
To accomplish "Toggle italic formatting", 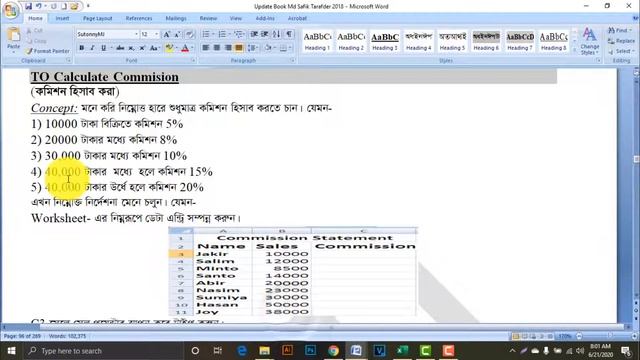I will (x=92, y=48).
